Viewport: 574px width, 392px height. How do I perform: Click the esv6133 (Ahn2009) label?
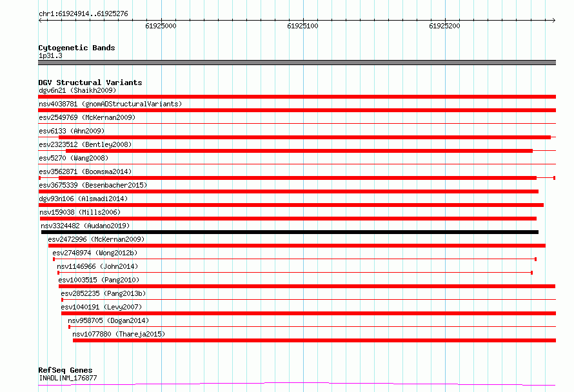tap(72, 131)
